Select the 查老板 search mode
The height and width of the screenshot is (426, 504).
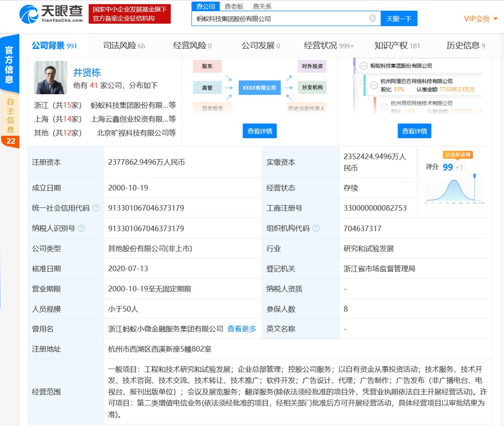point(234,6)
